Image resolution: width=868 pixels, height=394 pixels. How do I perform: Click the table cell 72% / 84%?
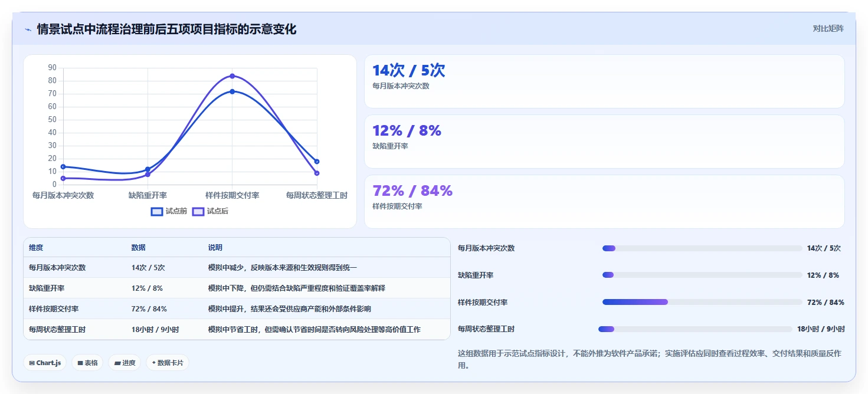click(x=149, y=309)
